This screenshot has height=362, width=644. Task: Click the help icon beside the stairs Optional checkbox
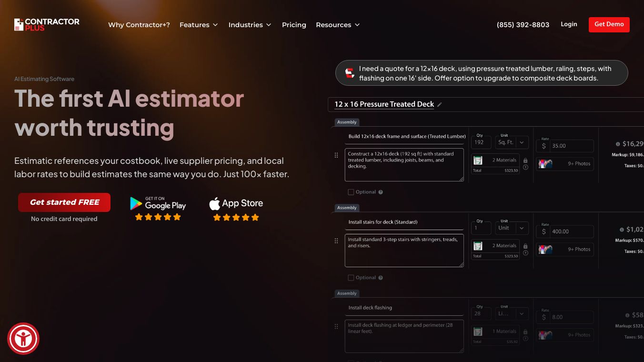click(381, 278)
